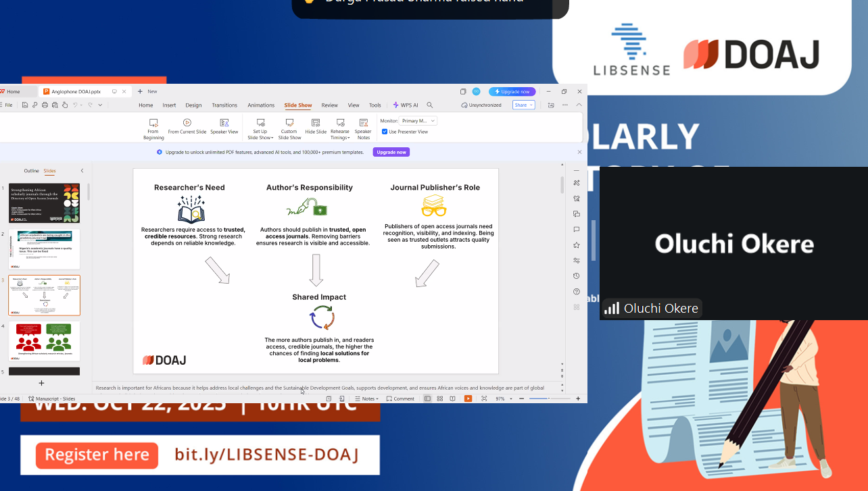Click purple Upgrade now banner button

[391, 152]
